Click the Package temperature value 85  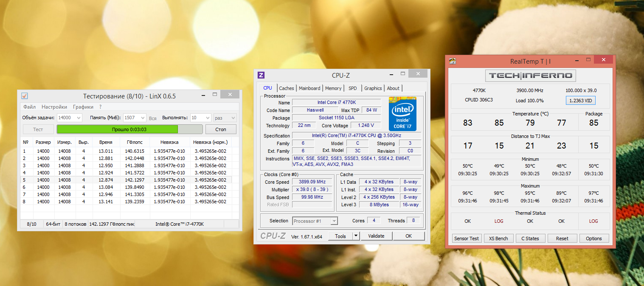(593, 123)
